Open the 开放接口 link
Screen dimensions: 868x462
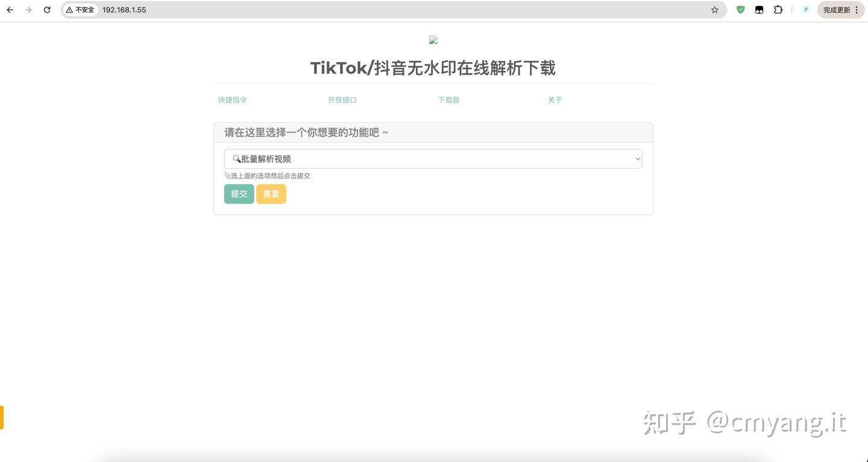point(342,100)
